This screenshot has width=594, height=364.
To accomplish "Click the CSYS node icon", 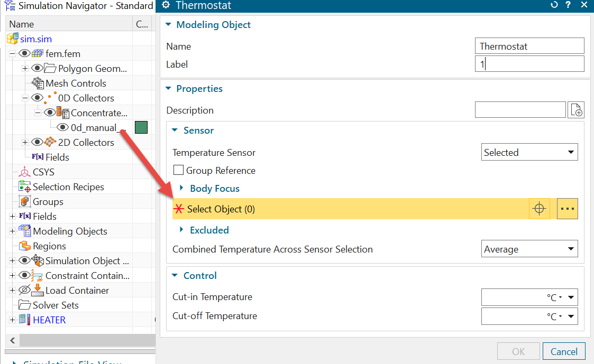I will pos(24,172).
